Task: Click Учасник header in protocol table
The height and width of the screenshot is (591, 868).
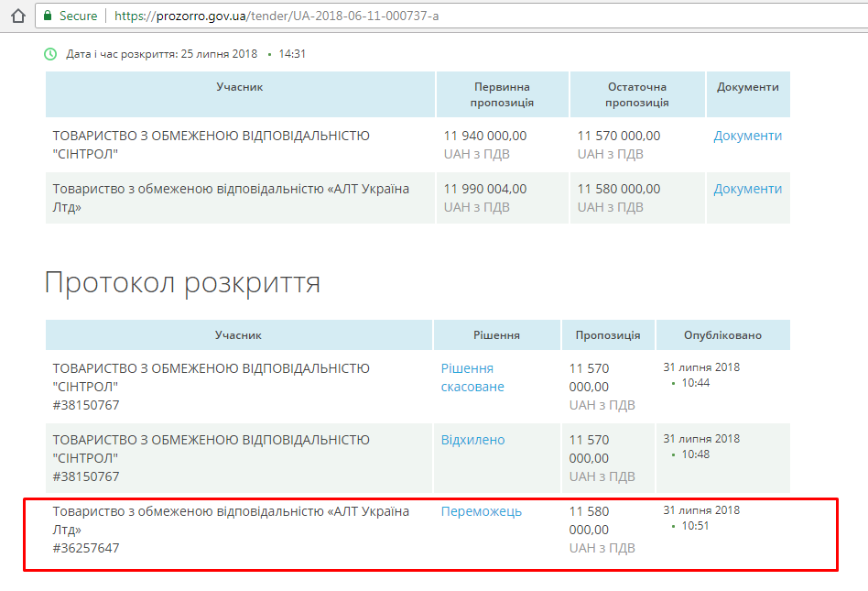Action: [x=238, y=335]
